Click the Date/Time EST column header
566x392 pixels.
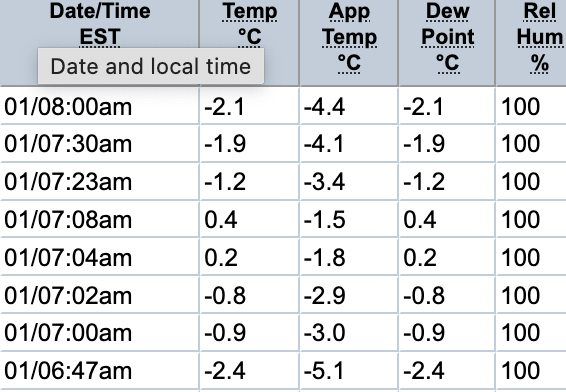tap(100, 24)
